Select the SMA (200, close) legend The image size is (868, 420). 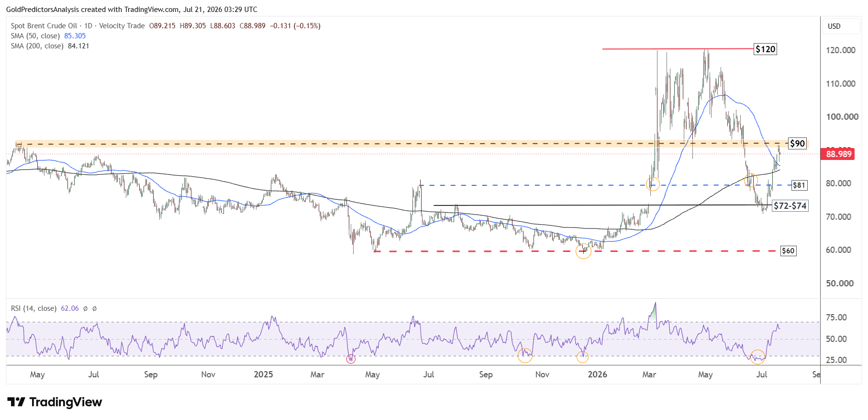[x=37, y=46]
